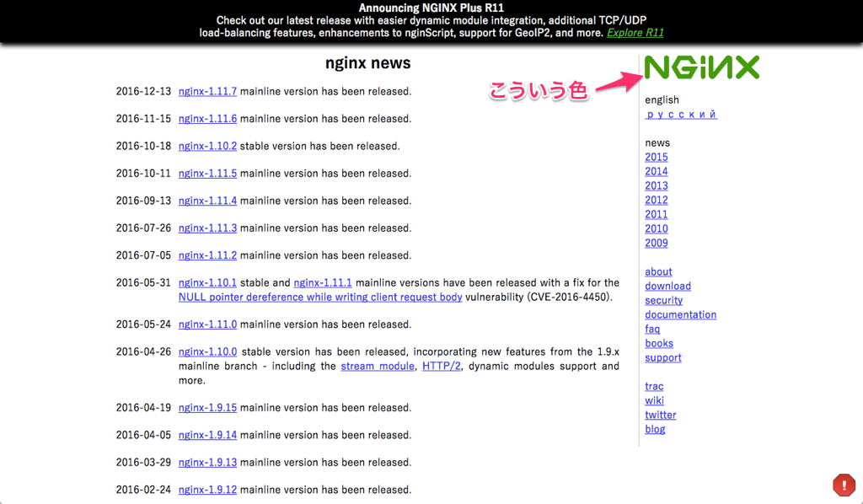Open the nginx-1.11.0 release link
This screenshot has height=504, width=863.
point(207,324)
